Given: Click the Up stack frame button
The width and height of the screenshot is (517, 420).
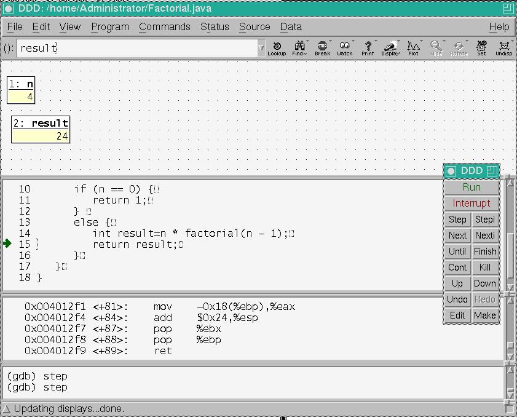Looking at the screenshot, I should 457,283.
